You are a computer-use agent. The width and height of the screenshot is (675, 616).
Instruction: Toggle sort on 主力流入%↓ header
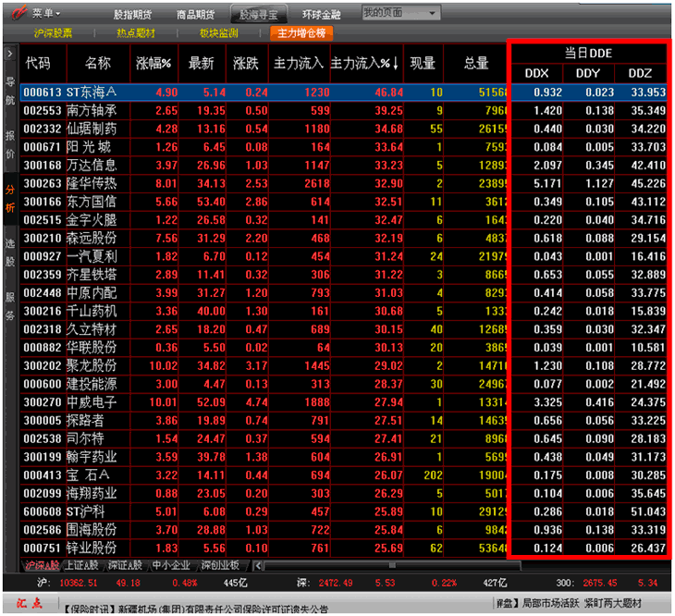click(x=366, y=63)
